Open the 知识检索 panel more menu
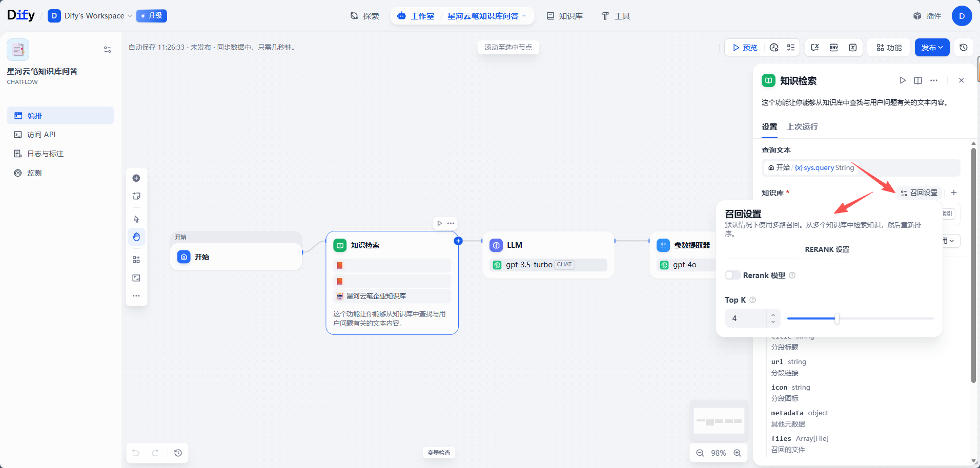Screen dimensions: 980x468 click(x=934, y=80)
